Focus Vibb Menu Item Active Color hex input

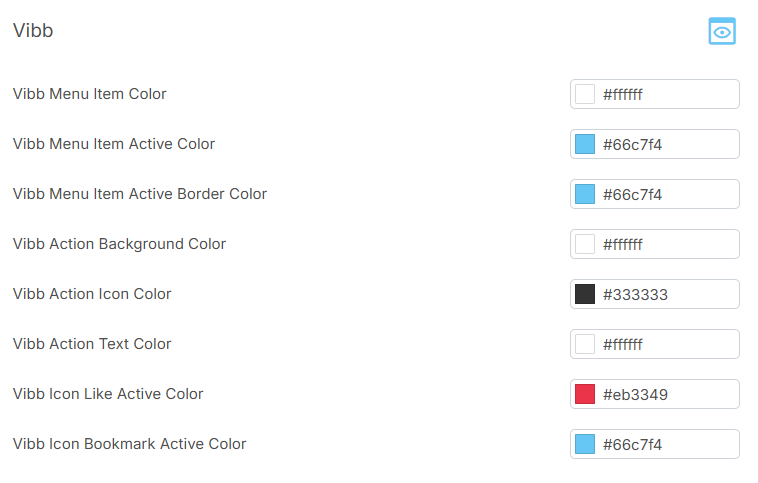[665, 144]
